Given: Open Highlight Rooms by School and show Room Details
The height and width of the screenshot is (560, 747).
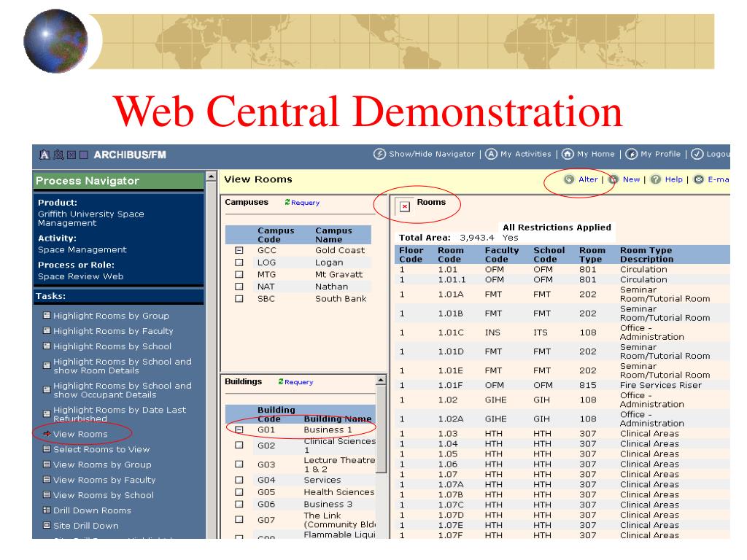Looking at the screenshot, I should coord(123,366).
